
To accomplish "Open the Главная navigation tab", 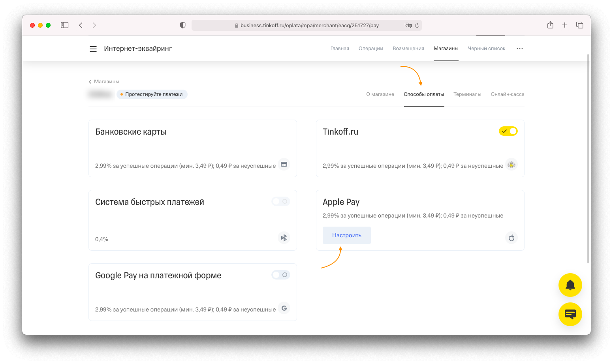I will pos(340,49).
